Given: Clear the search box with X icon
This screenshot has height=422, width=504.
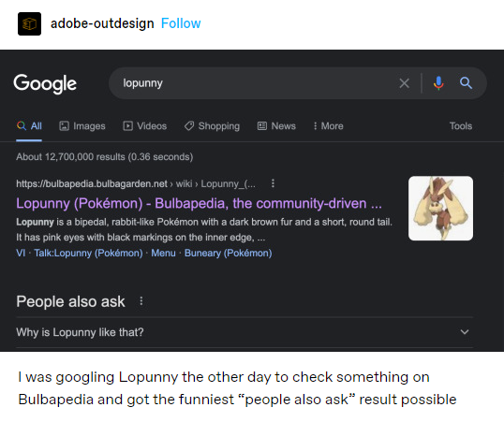Looking at the screenshot, I should tap(404, 83).
